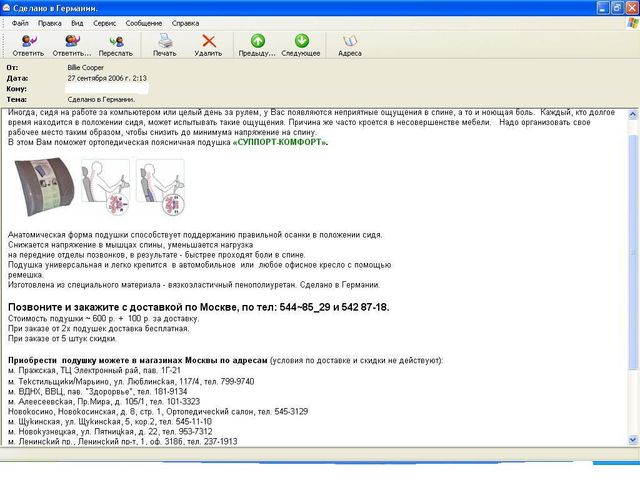The width and height of the screenshot is (640, 480).
Task: Open the Справка menu
Action: pos(186,22)
